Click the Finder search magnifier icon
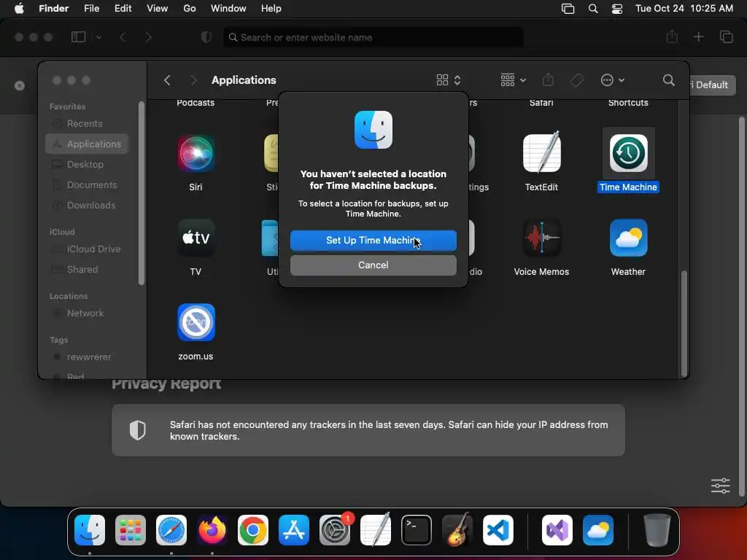Image resolution: width=747 pixels, height=560 pixels. (669, 80)
